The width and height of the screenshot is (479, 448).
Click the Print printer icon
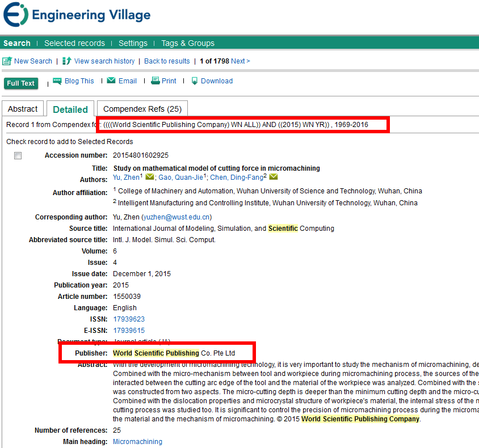point(155,81)
